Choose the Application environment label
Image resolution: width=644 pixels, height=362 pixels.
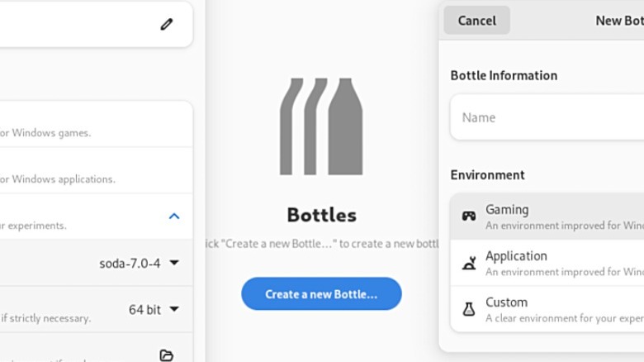click(x=516, y=255)
